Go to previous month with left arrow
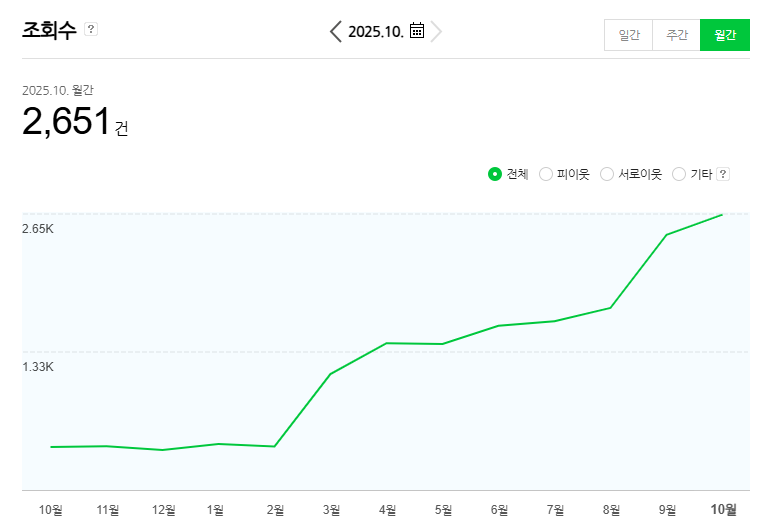760x521 pixels. [336, 31]
